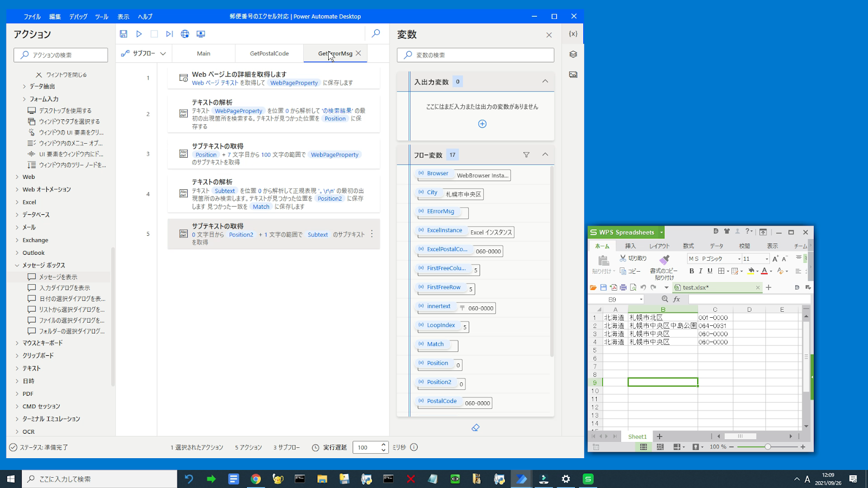868x488 pixels.
Task: Select Display message action
Action: 58,277
